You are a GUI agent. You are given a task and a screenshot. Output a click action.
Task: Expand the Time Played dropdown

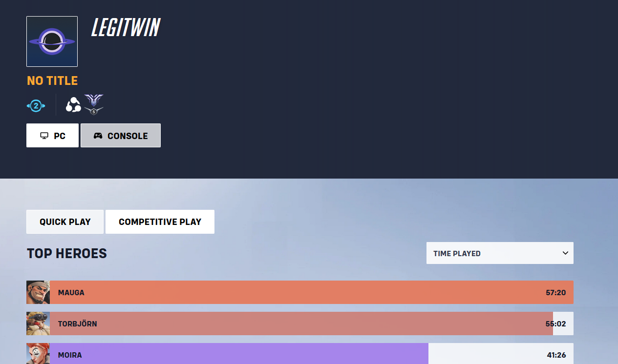(500, 253)
